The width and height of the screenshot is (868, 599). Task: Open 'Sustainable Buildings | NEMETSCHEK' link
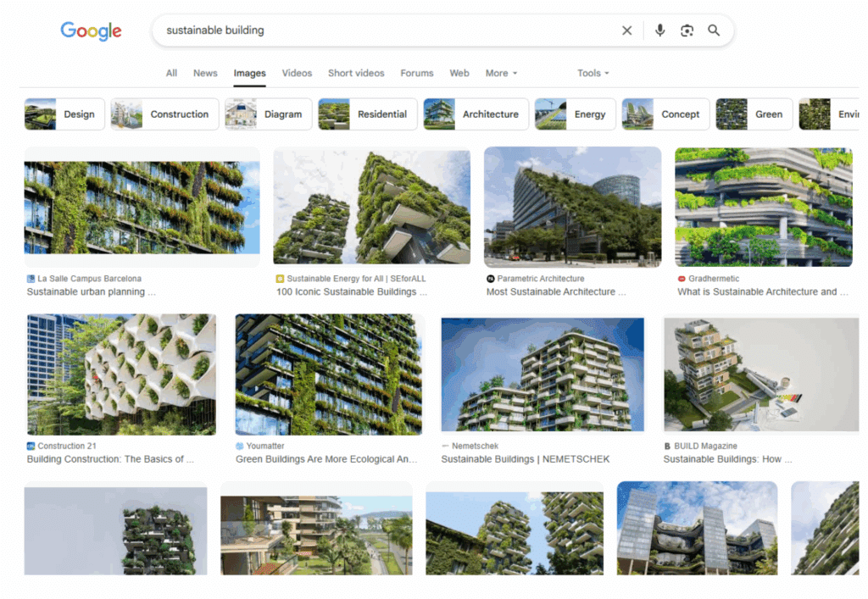pos(526,459)
